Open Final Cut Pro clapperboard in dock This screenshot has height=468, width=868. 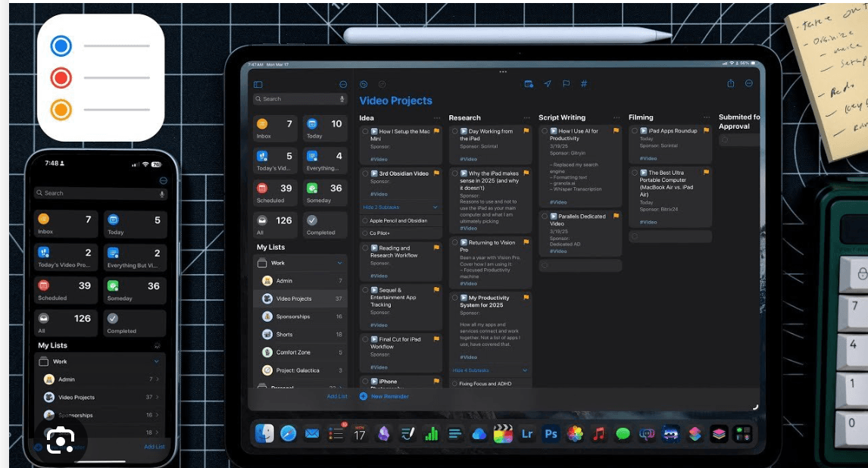[x=503, y=434]
